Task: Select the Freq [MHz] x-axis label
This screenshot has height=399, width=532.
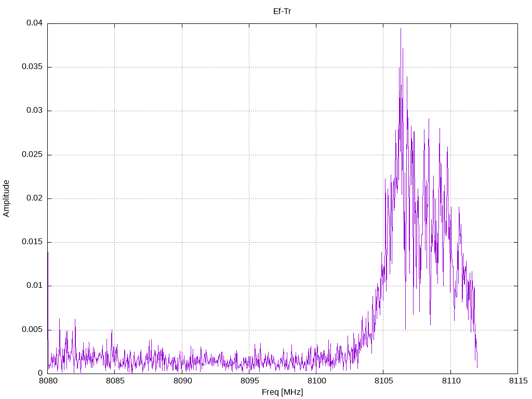Action: pos(282,392)
